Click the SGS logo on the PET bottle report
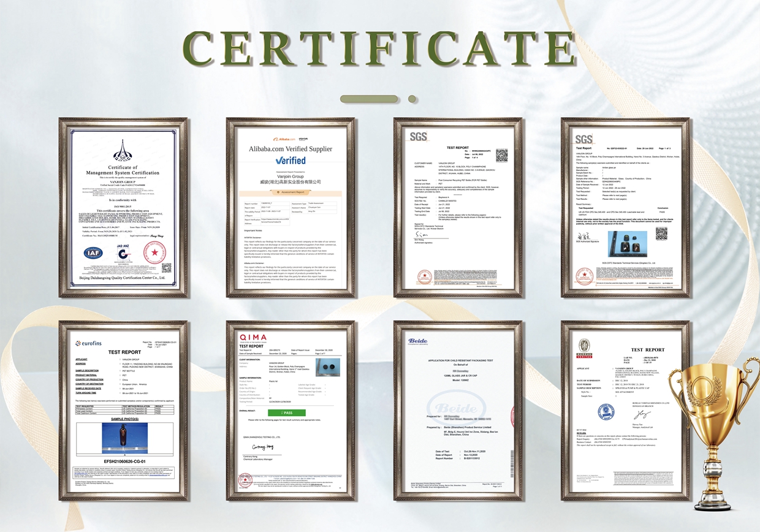This screenshot has width=760, height=532. pyautogui.click(x=417, y=137)
